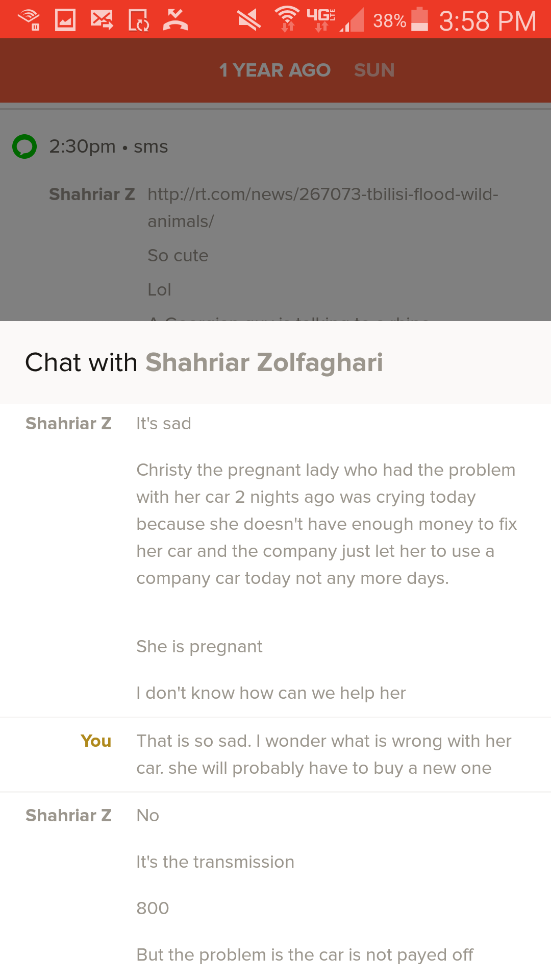Tap the Christy pregnant lady message
The image size is (551, 980).
[327, 524]
